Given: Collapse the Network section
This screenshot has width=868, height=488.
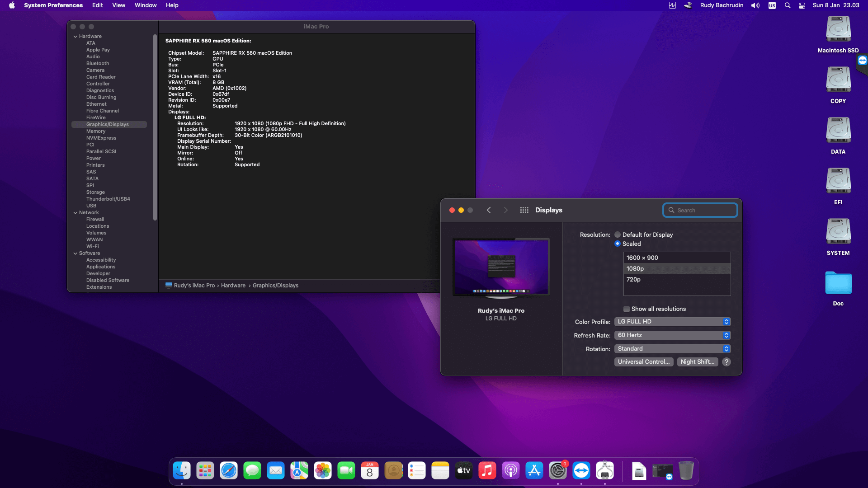Looking at the screenshot, I should point(75,213).
